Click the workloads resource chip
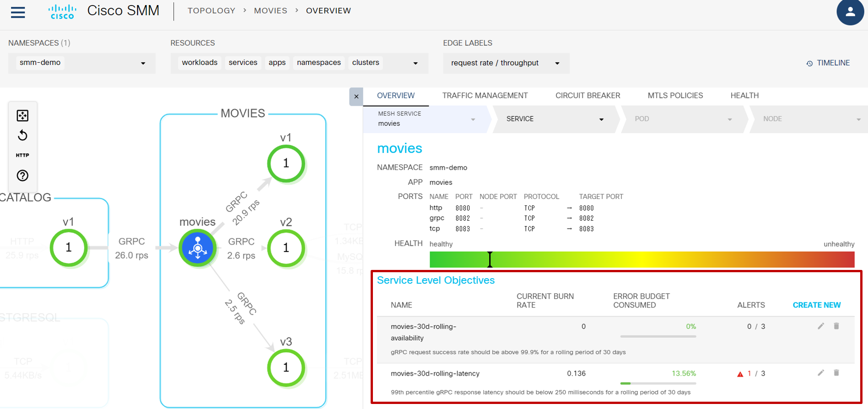Screen dimensions: 868x409 pos(199,63)
